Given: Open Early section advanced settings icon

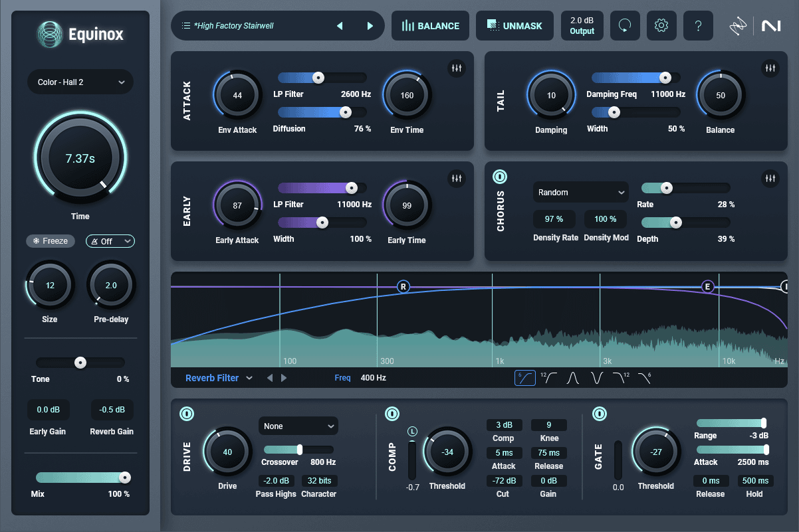Looking at the screenshot, I should point(457,177).
